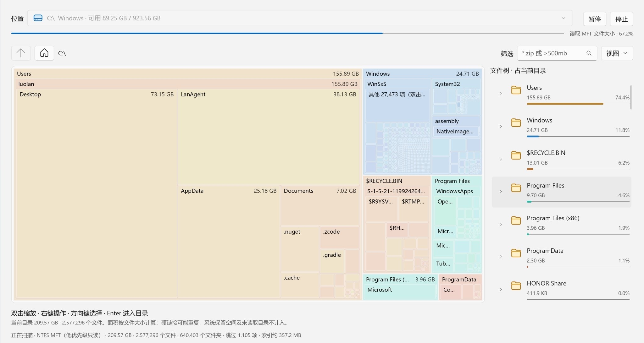
Task: Click the 停止 stop button
Action: 621,19
